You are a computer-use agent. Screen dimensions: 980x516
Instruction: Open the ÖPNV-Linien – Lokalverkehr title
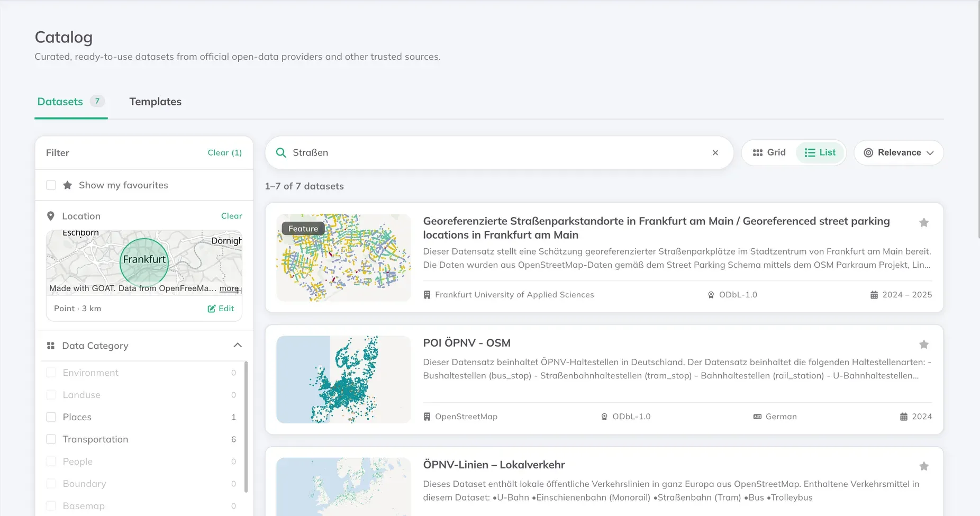(x=494, y=465)
